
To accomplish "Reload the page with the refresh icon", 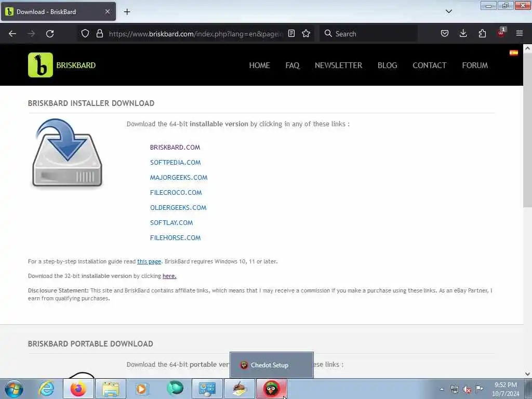I will (x=50, y=34).
